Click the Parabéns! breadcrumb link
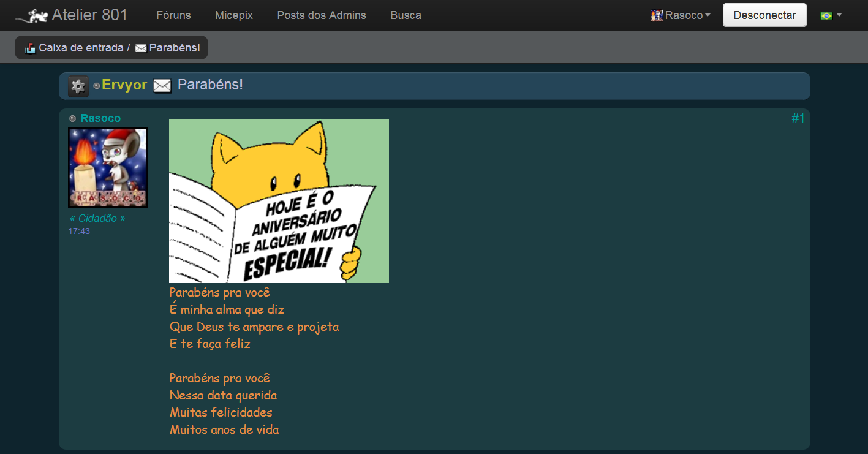868x454 pixels. pos(175,48)
